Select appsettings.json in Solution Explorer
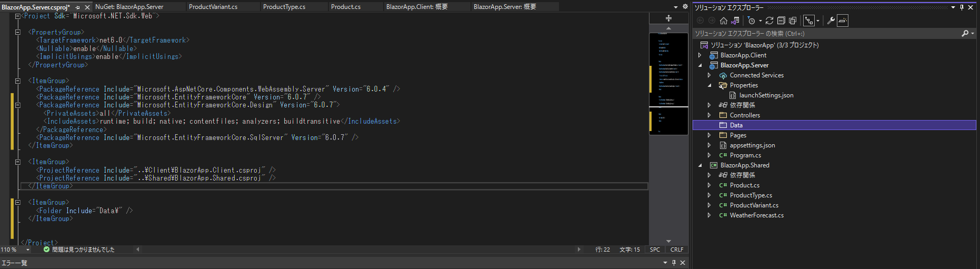 pyautogui.click(x=752, y=145)
